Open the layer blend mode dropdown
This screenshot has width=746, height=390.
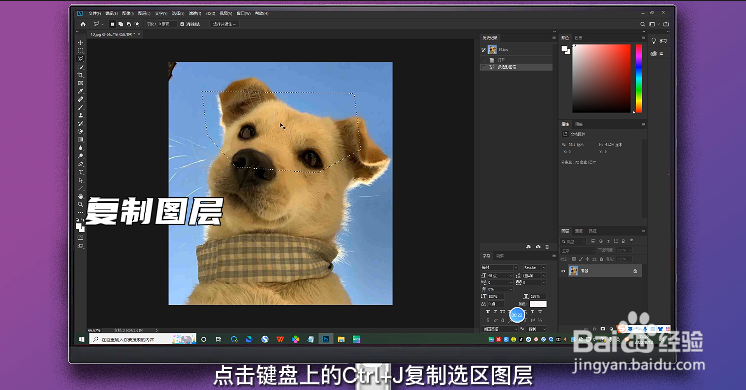[x=578, y=250]
